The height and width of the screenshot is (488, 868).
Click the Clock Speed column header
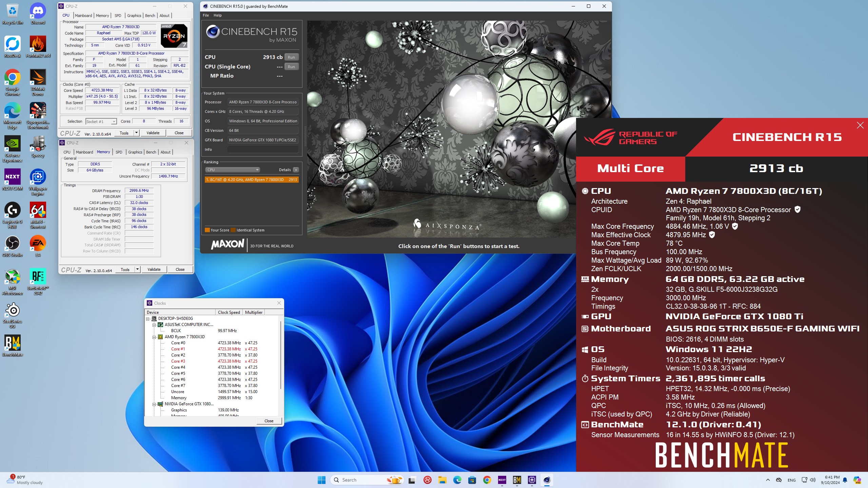pos(229,312)
